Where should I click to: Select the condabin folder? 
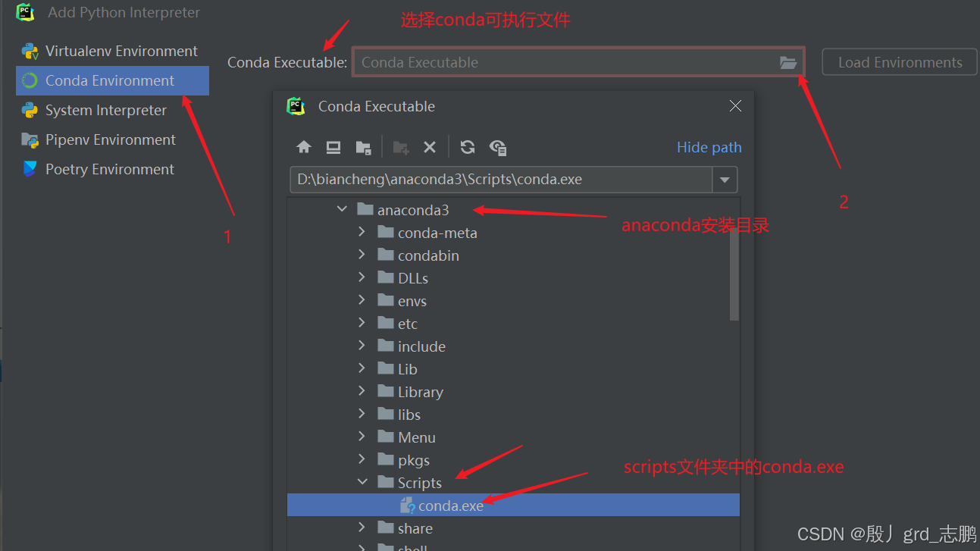point(428,255)
